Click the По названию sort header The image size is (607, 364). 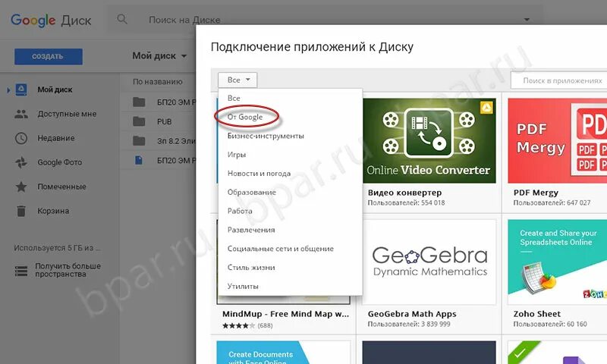pyautogui.click(x=158, y=82)
